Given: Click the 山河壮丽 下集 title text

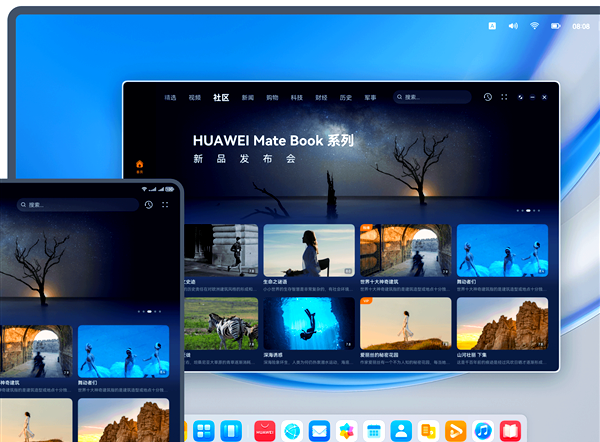Looking at the screenshot, I should point(471,355).
